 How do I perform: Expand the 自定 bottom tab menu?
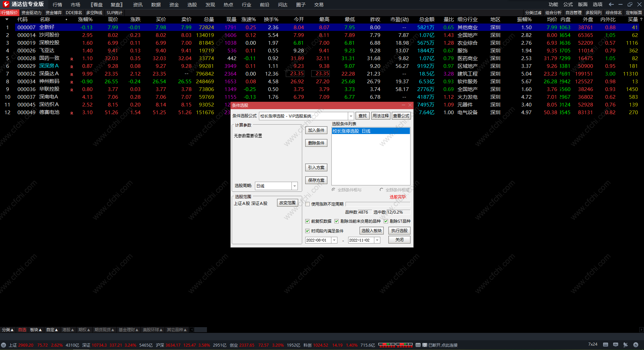[x=52, y=330]
